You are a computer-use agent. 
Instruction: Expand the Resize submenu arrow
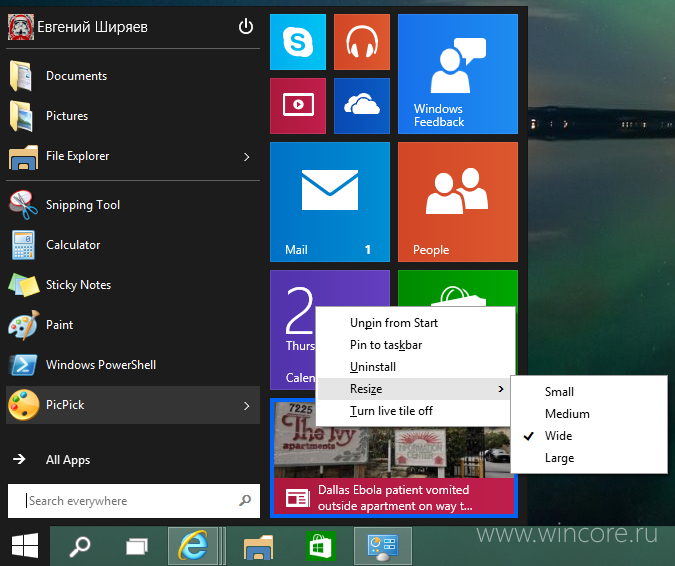[500, 389]
